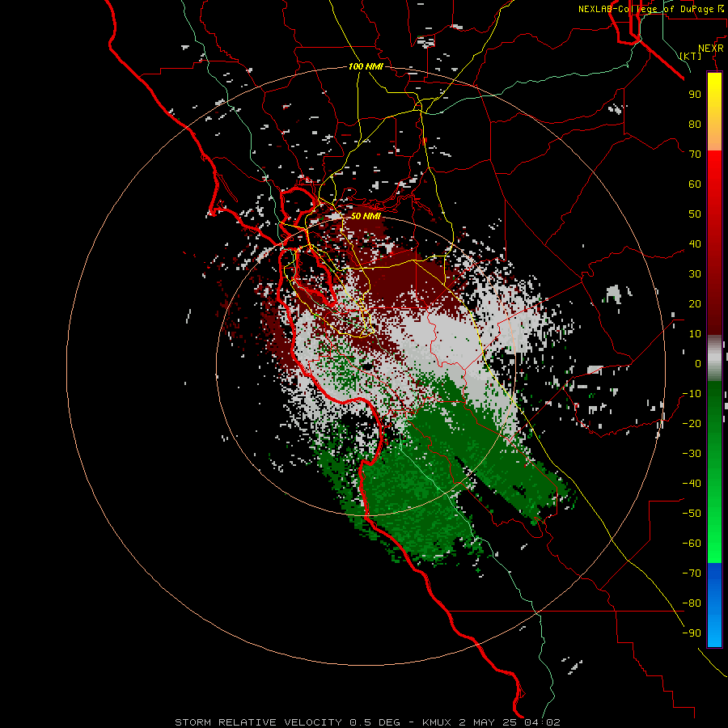This screenshot has width=728, height=728.
Task: Click the -30 value on the velocity scale
Action: [692, 454]
